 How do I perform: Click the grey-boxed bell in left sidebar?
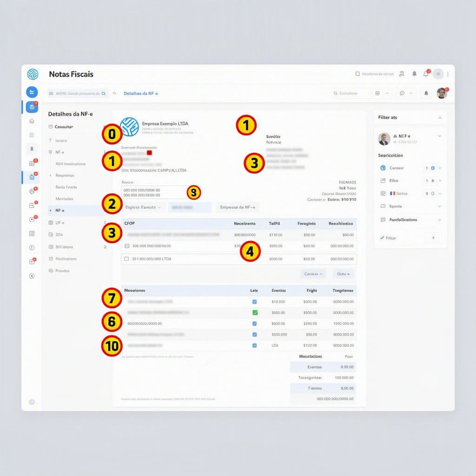click(32, 149)
